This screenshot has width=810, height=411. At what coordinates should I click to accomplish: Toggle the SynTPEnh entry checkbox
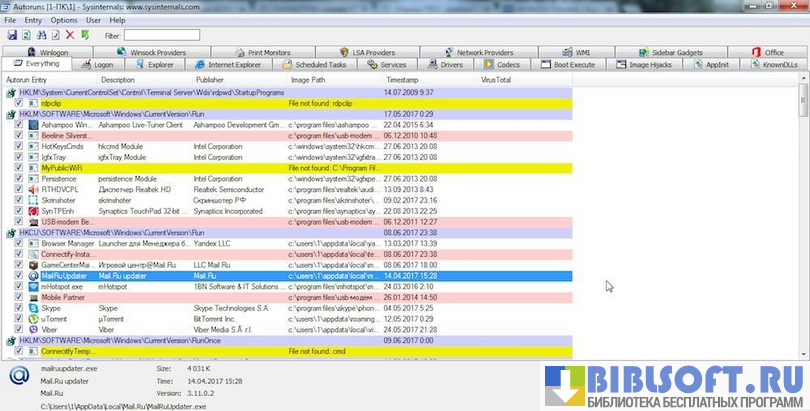coord(19,211)
